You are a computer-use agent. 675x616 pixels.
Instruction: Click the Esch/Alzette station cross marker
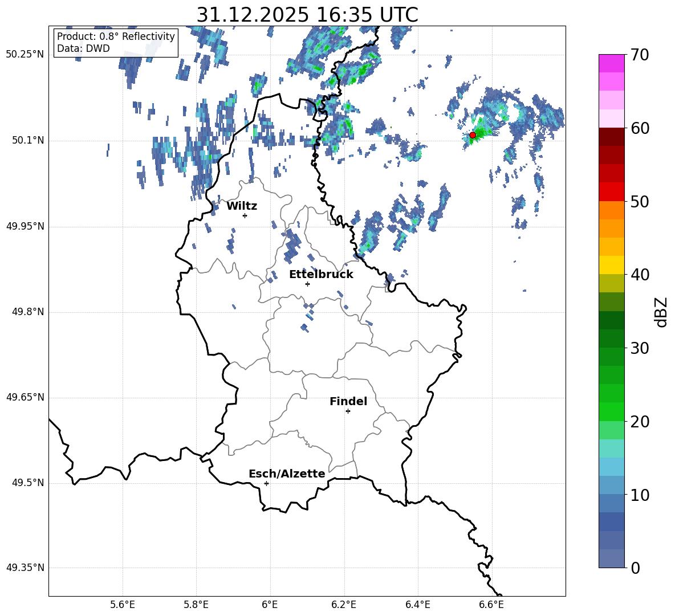click(x=266, y=483)
